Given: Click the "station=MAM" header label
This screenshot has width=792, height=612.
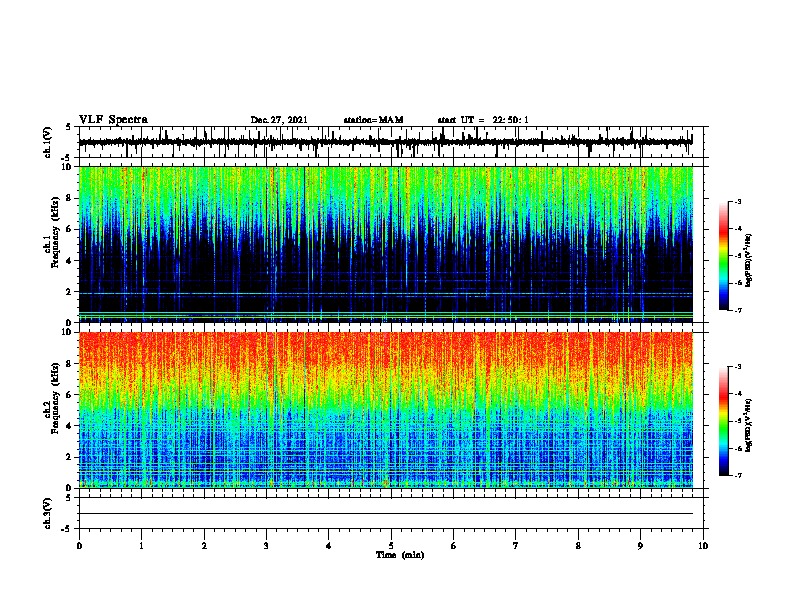Looking at the screenshot, I should tap(373, 120).
